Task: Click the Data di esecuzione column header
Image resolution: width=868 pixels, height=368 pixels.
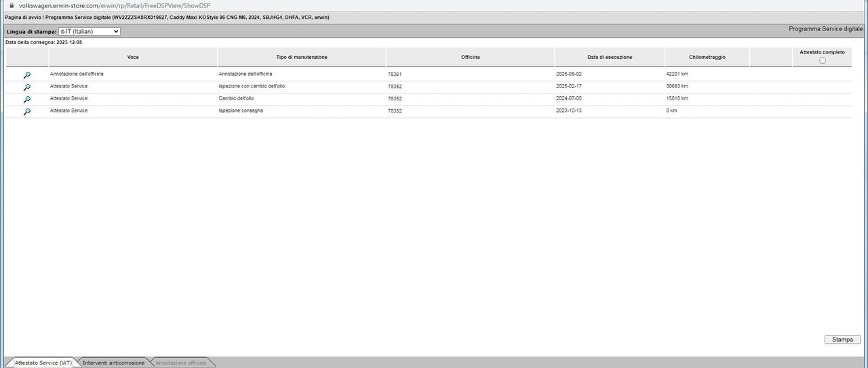Action: [x=610, y=57]
